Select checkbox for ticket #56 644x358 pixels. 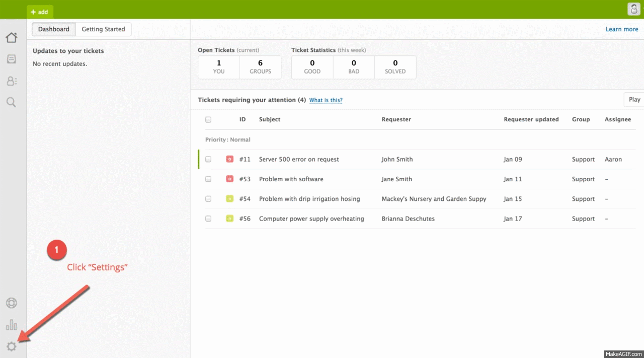point(208,219)
